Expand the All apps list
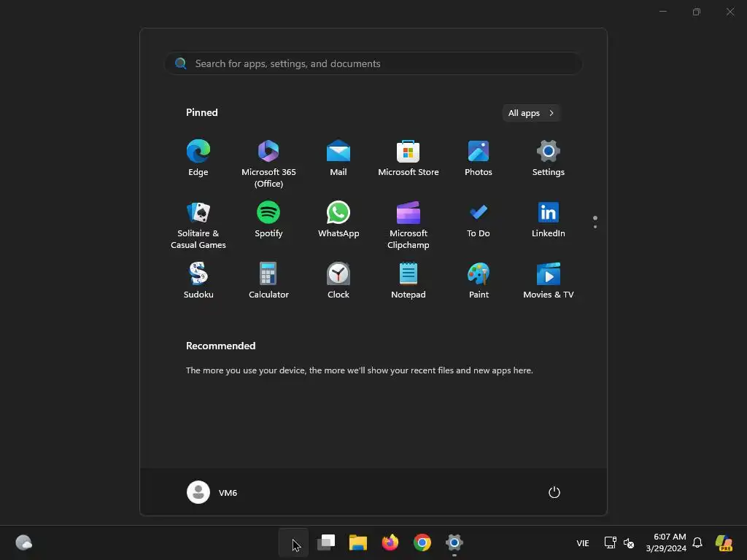This screenshot has width=747, height=560. pos(531,113)
